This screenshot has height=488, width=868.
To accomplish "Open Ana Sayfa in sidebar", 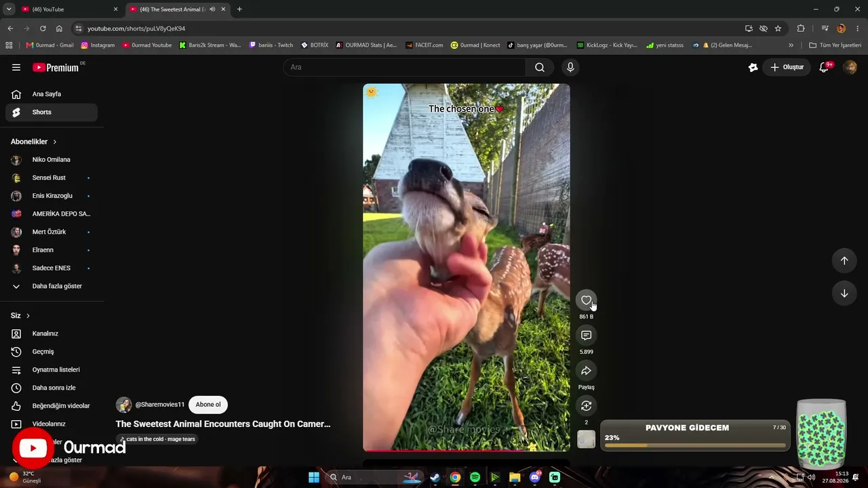I will tap(52, 94).
